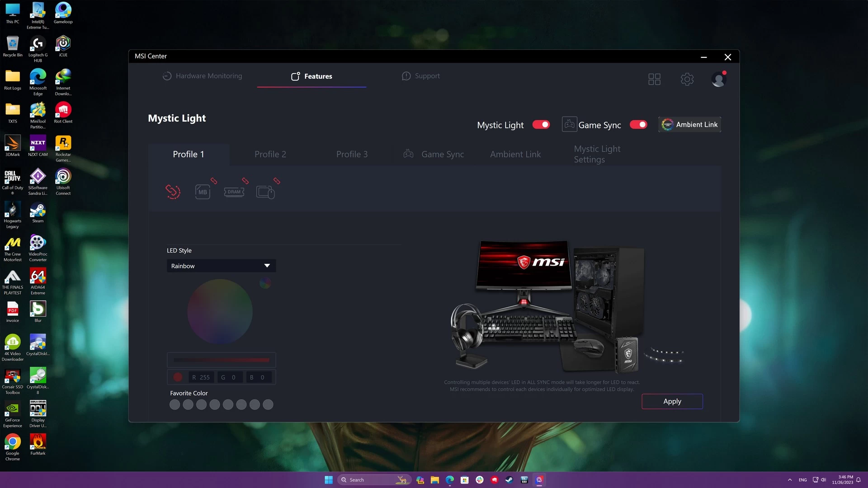This screenshot has width=868, height=488.
Task: Open Recycle Bin on desktop
Action: tap(13, 47)
